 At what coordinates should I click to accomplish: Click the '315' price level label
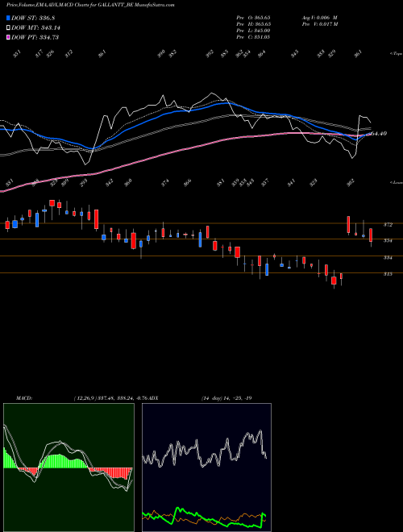[388, 274]
